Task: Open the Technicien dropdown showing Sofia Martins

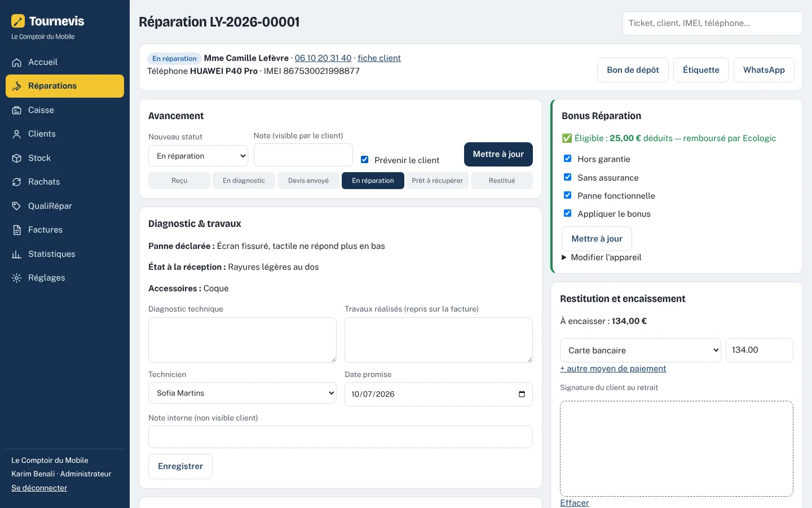Action: point(242,393)
